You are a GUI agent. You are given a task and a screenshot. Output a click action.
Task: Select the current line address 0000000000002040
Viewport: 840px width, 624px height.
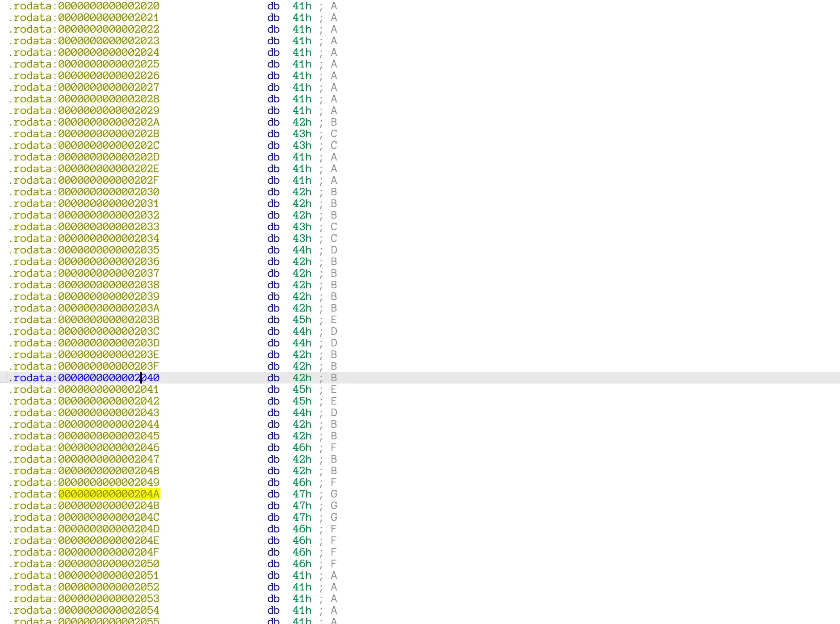tap(109, 378)
